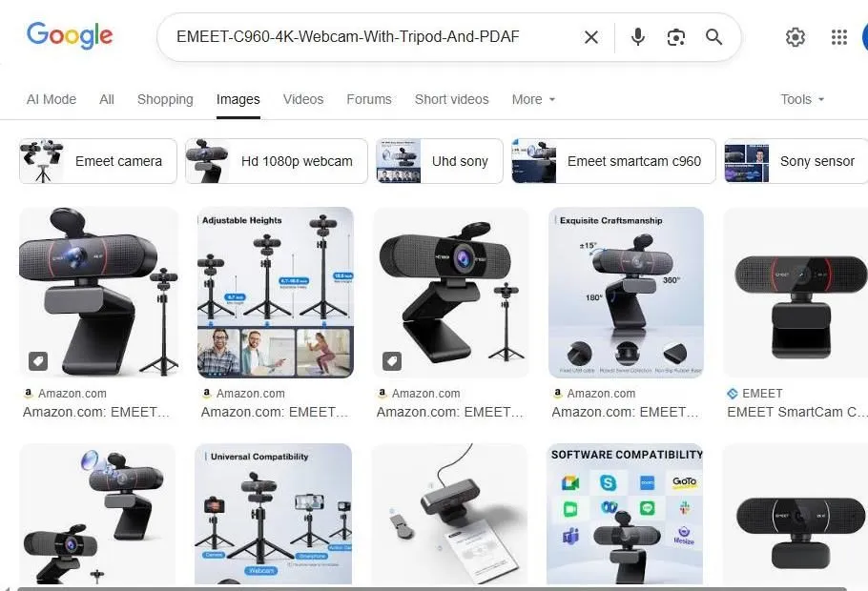Click product tag icon on first image
868x591 pixels.
pos(38,361)
